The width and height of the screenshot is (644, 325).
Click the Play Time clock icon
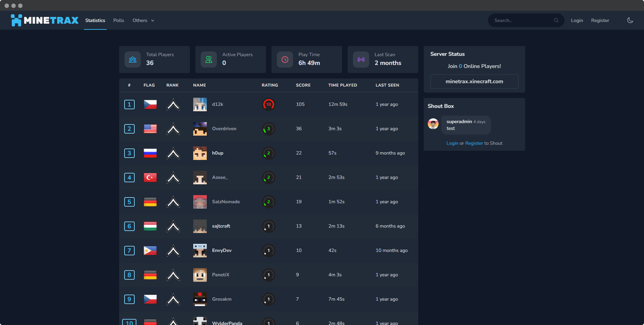(285, 60)
